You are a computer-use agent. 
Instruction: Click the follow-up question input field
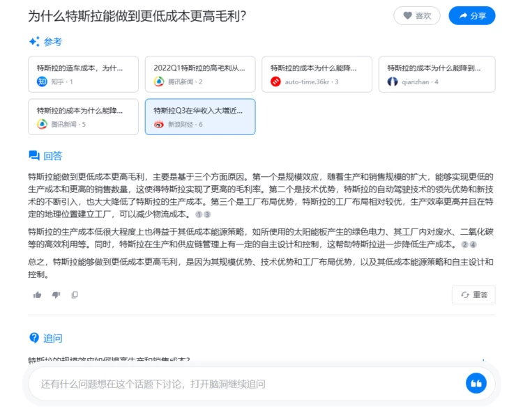click(x=244, y=384)
